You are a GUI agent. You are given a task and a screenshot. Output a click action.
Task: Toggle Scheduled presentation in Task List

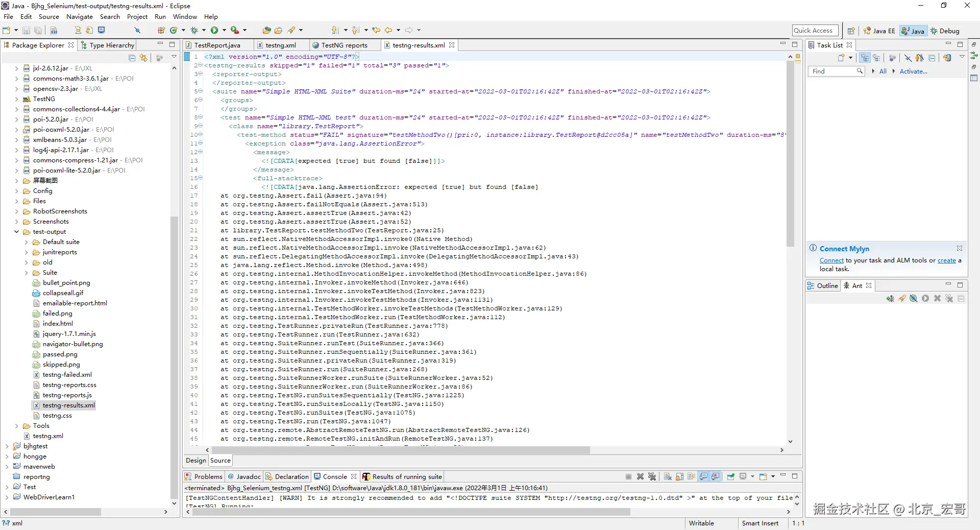876,58
